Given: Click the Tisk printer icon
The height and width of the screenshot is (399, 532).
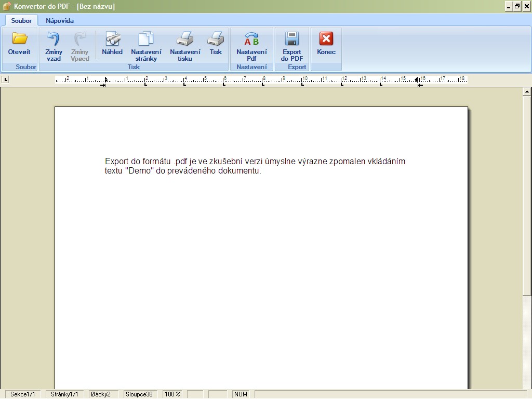Looking at the screenshot, I should coord(216,39).
